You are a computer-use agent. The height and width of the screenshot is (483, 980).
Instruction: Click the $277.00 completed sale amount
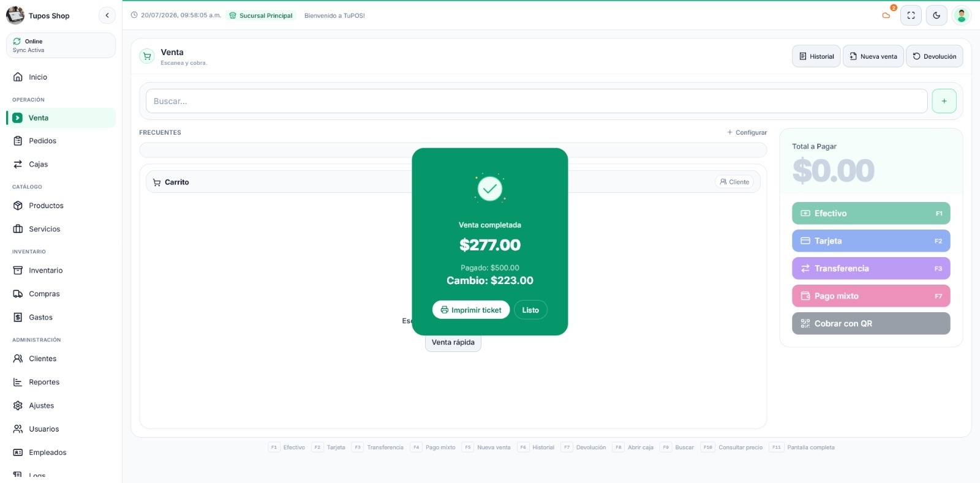click(490, 245)
